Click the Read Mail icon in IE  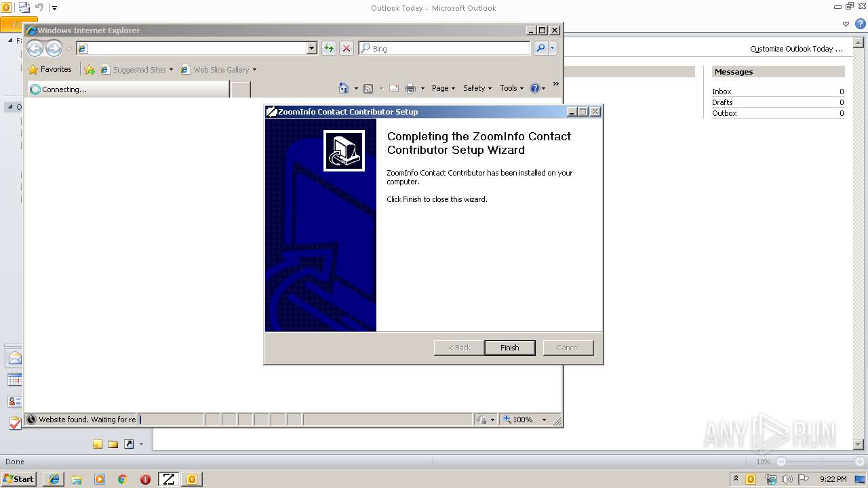pos(393,88)
